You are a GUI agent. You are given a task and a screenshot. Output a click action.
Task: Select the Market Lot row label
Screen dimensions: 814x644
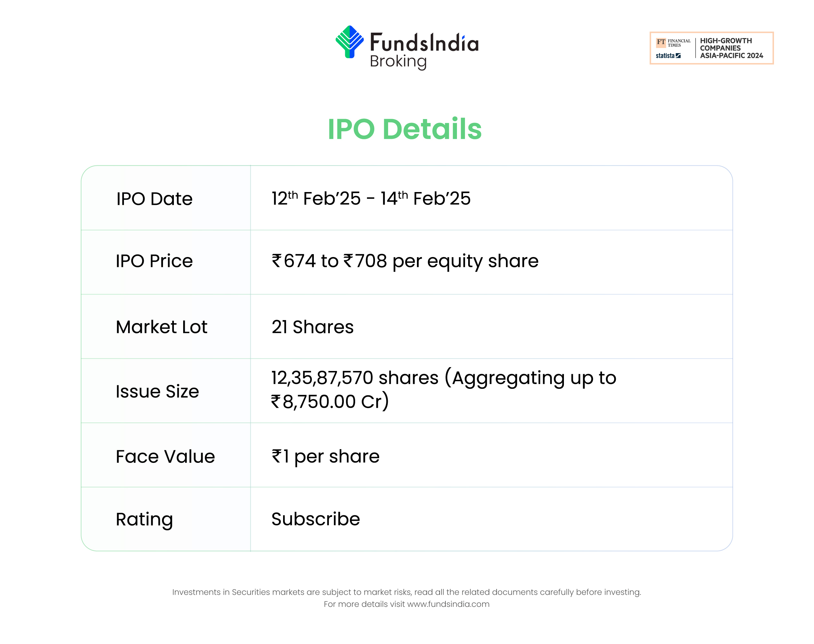coord(161,327)
